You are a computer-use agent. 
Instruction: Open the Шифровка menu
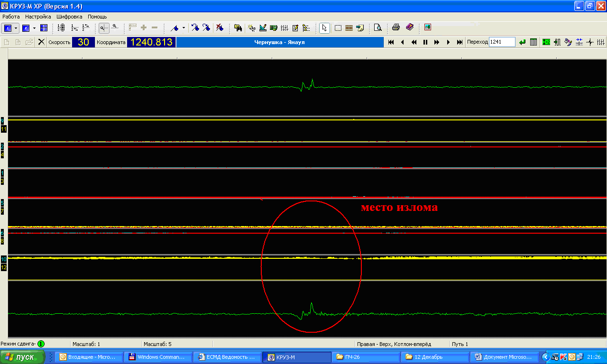click(x=69, y=17)
